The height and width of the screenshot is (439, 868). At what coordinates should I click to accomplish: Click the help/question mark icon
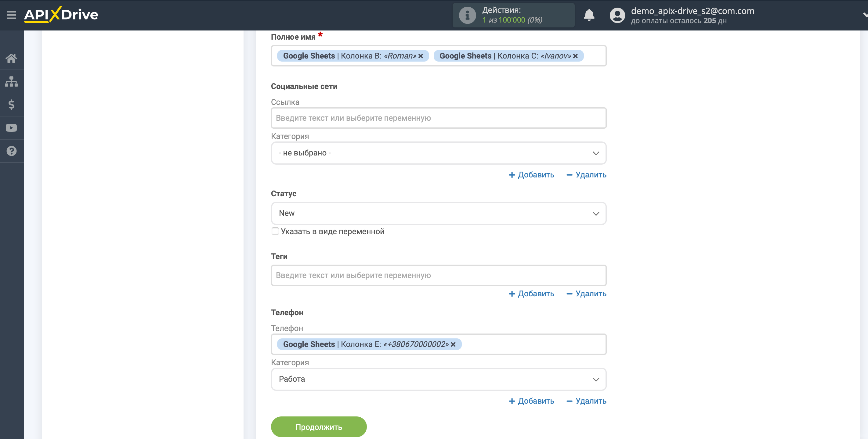11,151
